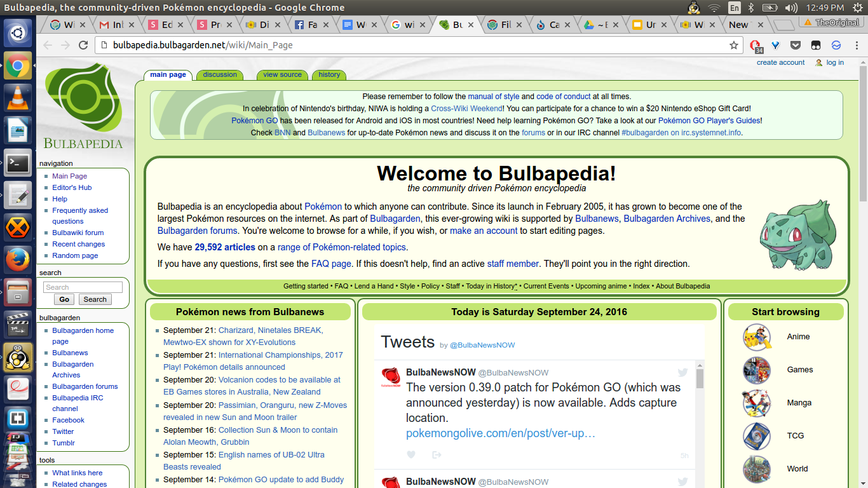Open LibreOffice Writer from the launcher
Screen dimensions: 868x488
pos(18,130)
